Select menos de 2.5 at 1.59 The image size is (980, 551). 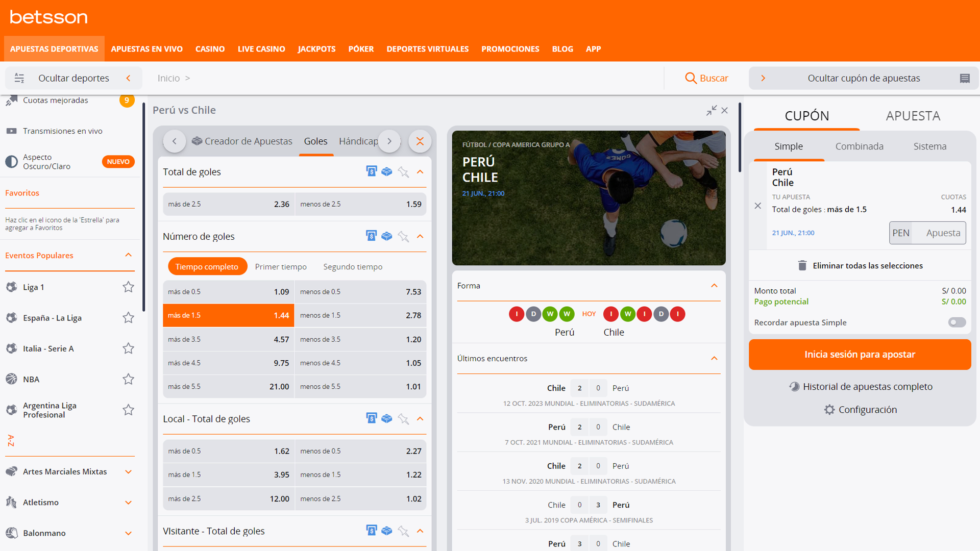pos(361,204)
